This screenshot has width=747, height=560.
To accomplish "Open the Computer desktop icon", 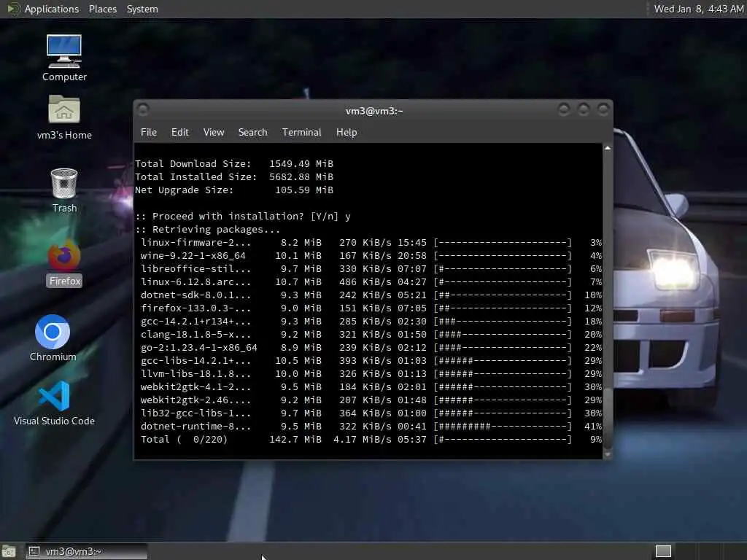I will point(64,58).
